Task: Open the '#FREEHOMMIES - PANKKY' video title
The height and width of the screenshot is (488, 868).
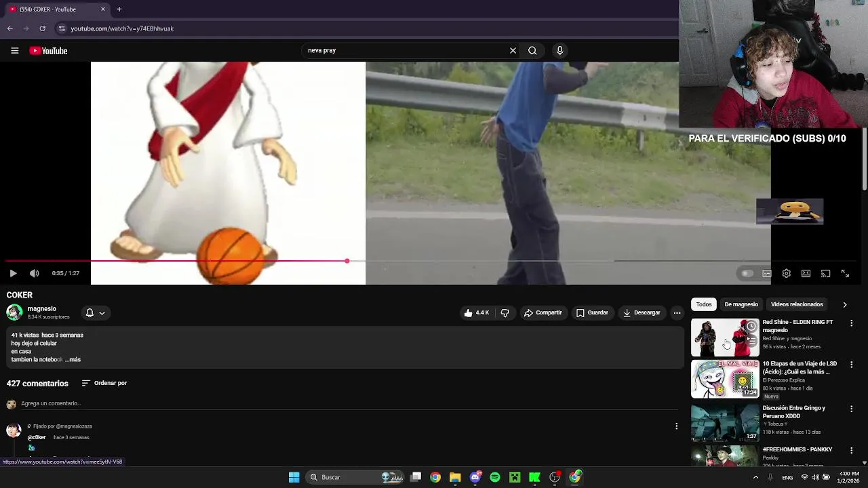Action: pos(797,449)
